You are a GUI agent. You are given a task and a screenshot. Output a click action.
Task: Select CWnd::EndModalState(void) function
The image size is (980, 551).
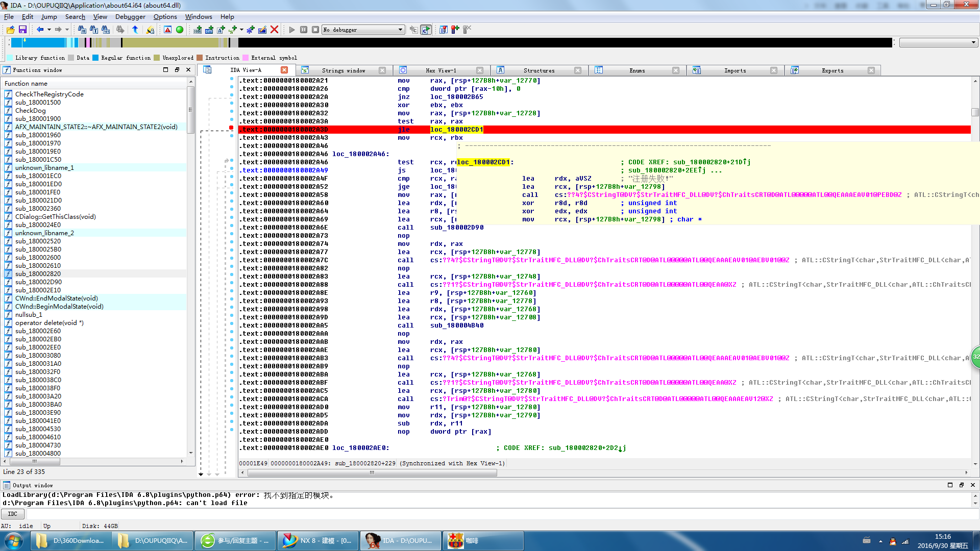(56, 298)
